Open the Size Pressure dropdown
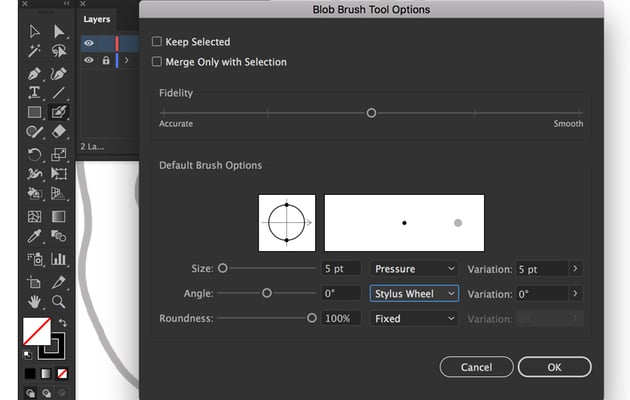The width and height of the screenshot is (630, 400). pos(414,269)
